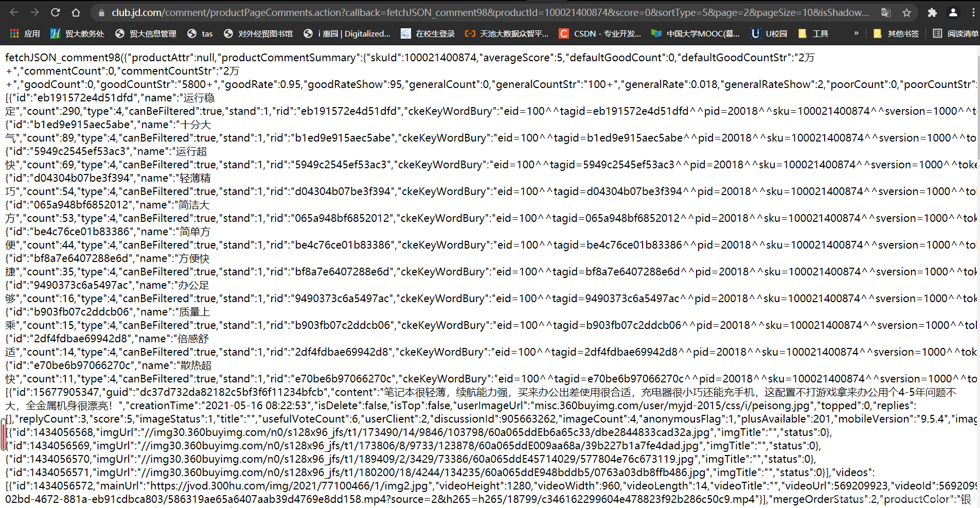Open the 在校生登录 bookmark
Viewport: 980px width, 508px height.
(428, 33)
